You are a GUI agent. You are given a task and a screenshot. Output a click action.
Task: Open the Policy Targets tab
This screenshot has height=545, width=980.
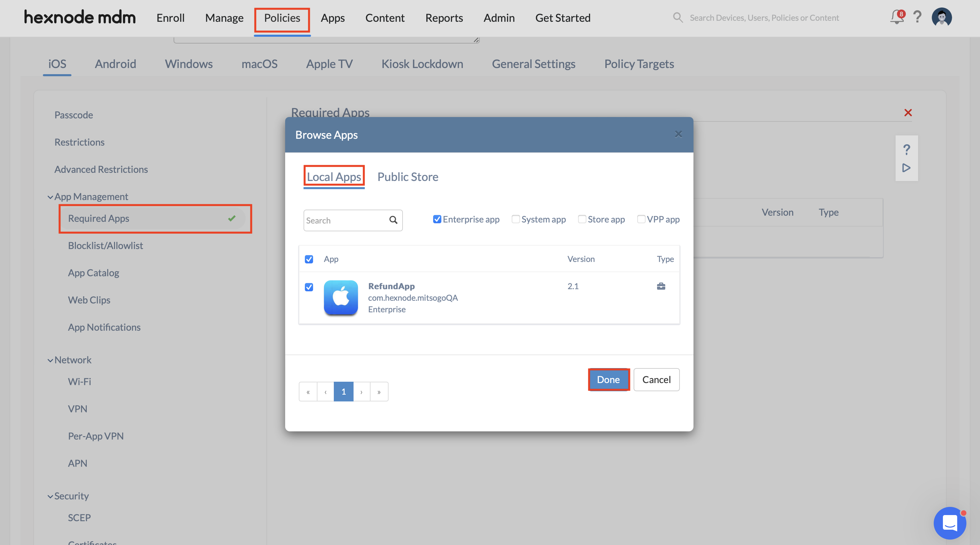point(639,64)
